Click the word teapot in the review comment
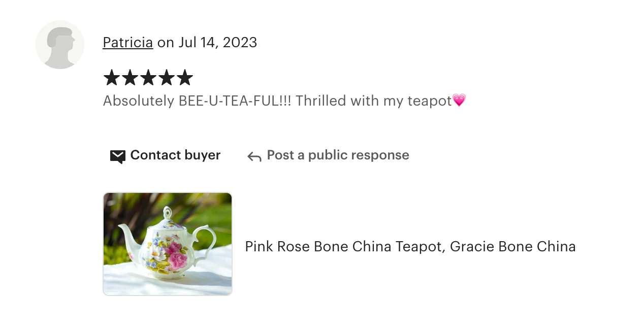644x329 pixels. click(430, 101)
